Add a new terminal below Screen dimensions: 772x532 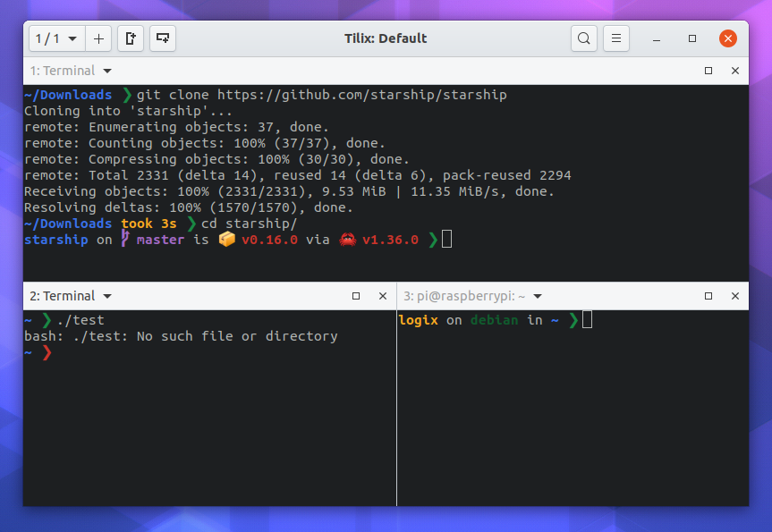163,38
